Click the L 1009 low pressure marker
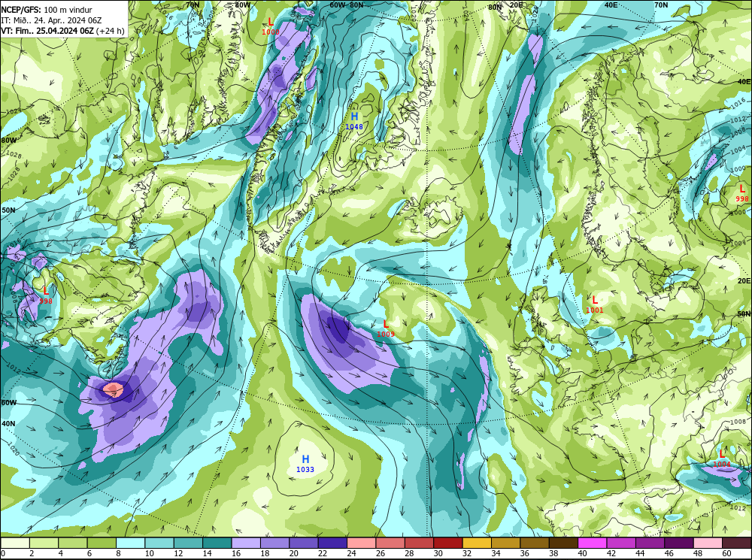 [386, 328]
